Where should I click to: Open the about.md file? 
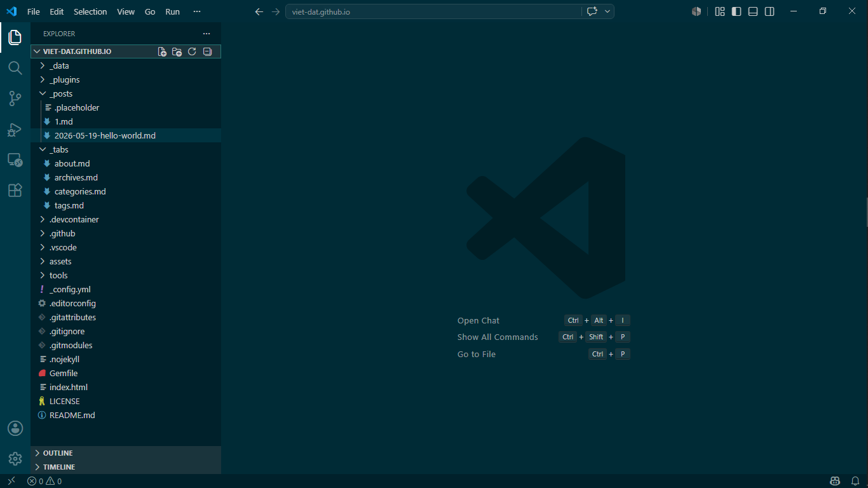pos(126,163)
